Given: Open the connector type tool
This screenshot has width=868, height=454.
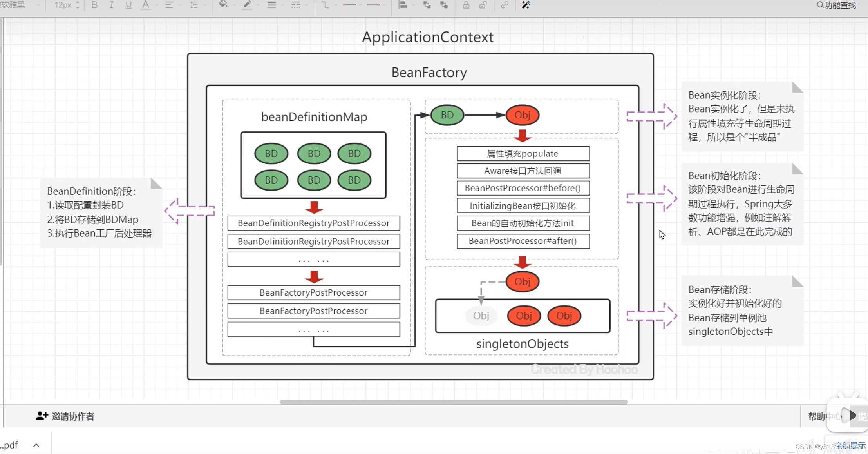Looking at the screenshot, I should coord(325,5).
